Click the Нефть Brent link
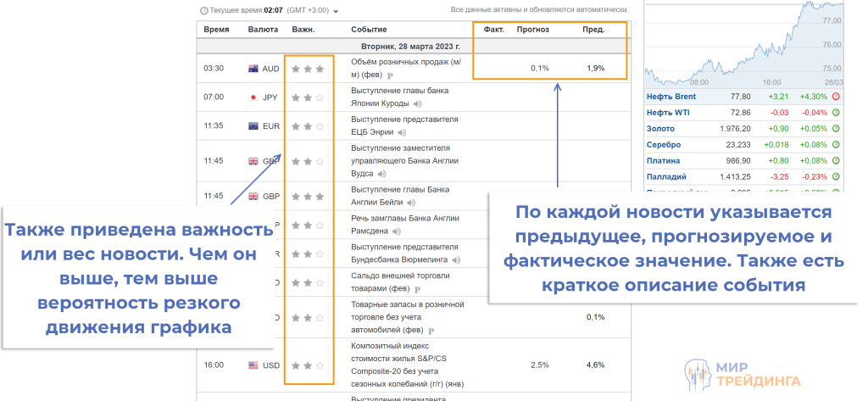The height and width of the screenshot is (401, 868). point(671,97)
